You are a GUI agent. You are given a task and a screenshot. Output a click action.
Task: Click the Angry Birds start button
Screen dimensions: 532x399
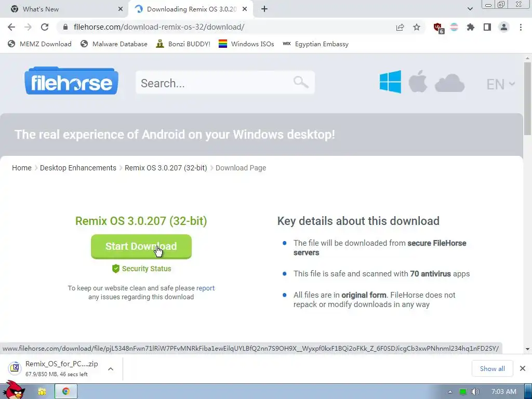point(14,390)
